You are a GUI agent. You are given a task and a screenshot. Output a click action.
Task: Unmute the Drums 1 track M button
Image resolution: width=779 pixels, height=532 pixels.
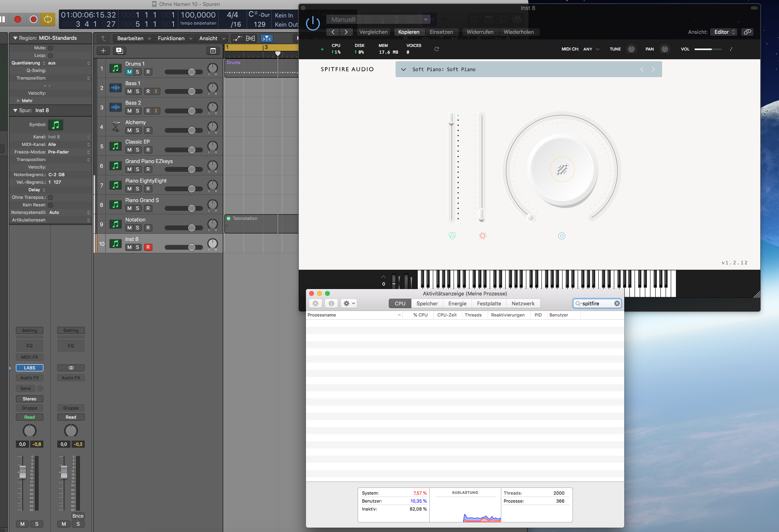(129, 72)
